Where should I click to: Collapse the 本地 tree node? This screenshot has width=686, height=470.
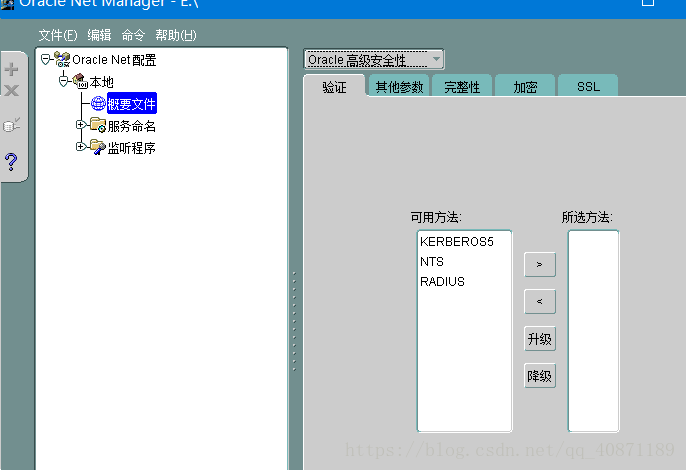pos(64,81)
